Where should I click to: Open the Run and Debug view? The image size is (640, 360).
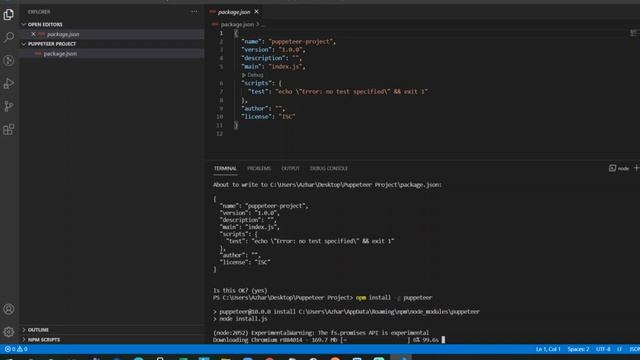9,83
